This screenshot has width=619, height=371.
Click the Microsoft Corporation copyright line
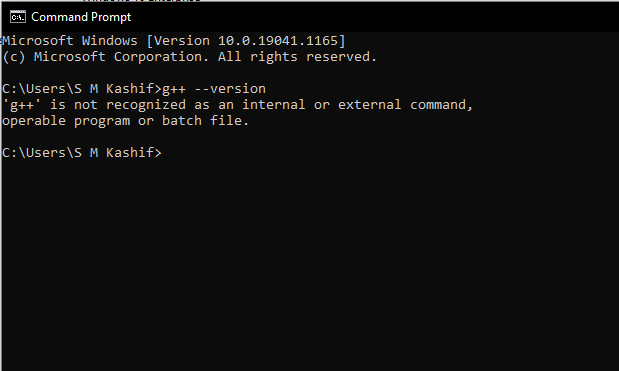point(189,57)
